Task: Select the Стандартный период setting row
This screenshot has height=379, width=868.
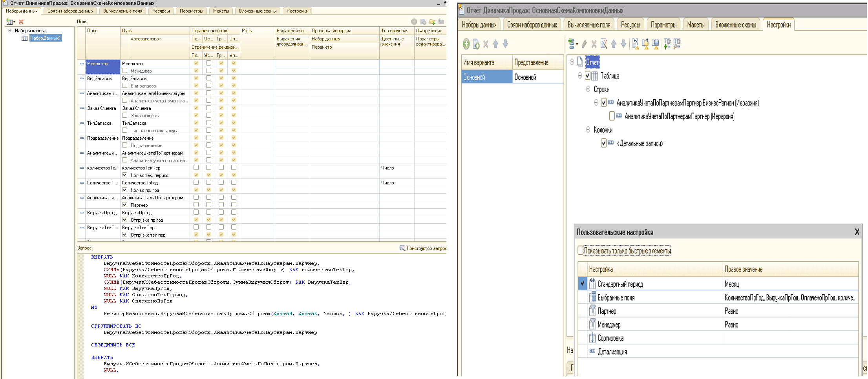Action: (620, 284)
